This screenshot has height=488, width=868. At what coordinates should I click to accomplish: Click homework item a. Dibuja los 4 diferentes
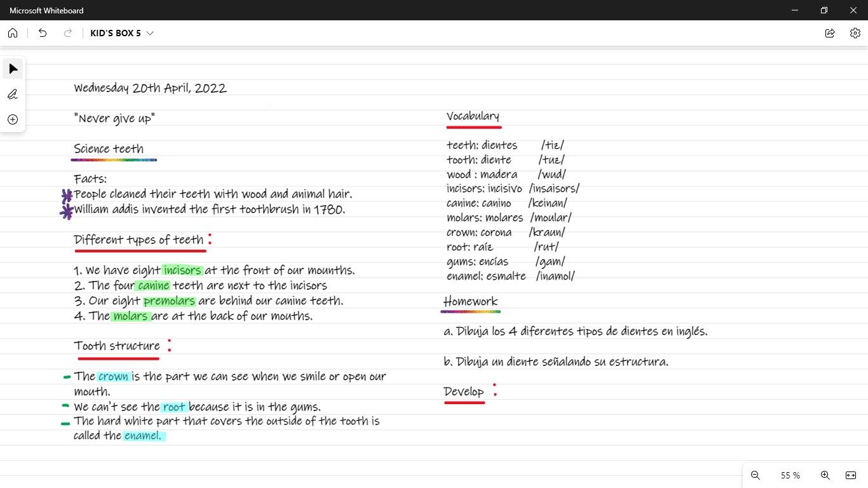coord(575,331)
